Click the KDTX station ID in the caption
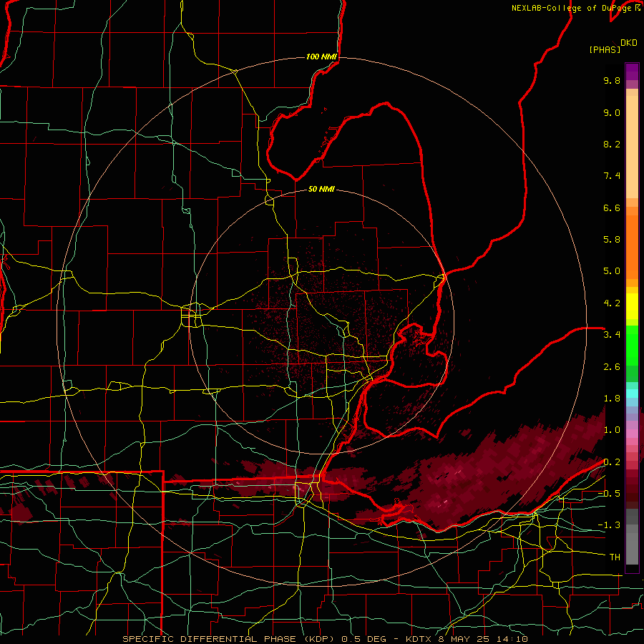Viewport: 644px width, 644px height. (x=419, y=639)
